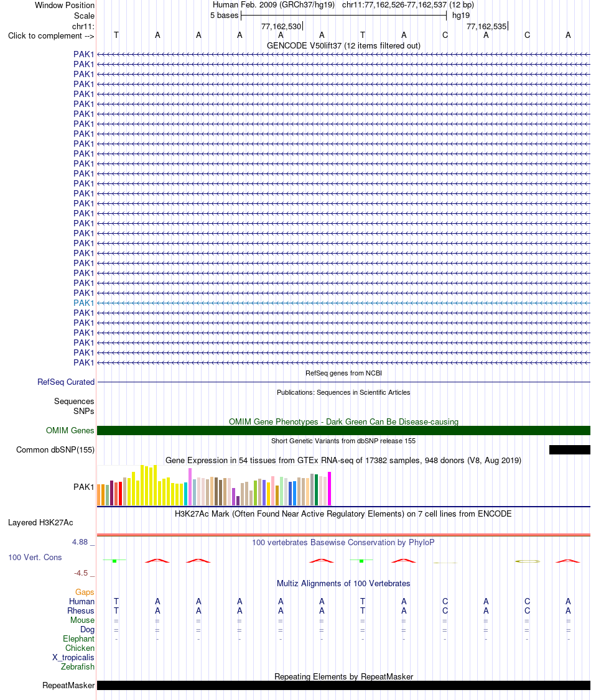This screenshot has width=591, height=700.
Task: Click the Human species row label
Action: 81,601
